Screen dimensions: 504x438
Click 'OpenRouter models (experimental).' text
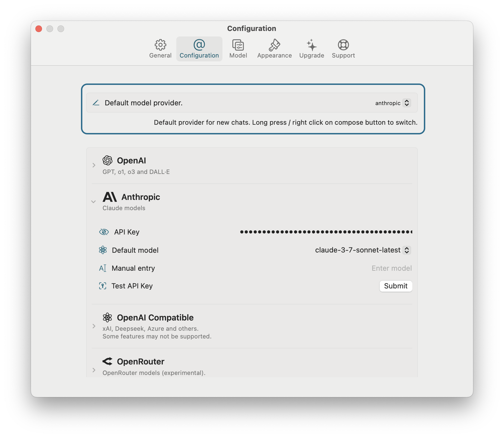154,373
